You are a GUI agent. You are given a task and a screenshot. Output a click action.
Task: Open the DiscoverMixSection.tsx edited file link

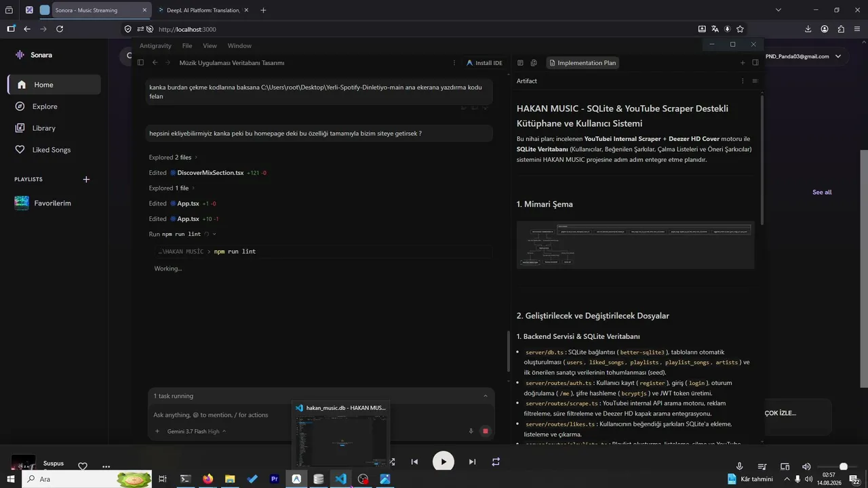coord(210,173)
